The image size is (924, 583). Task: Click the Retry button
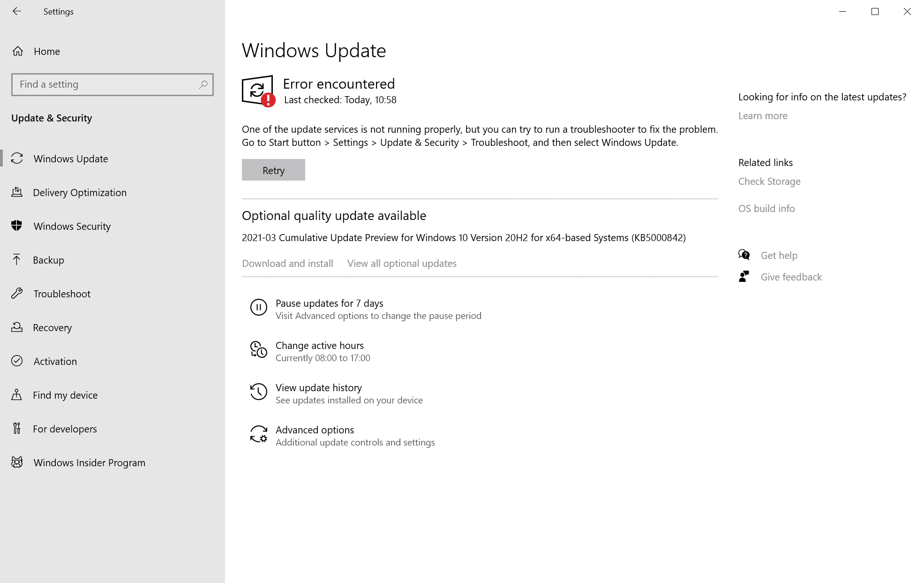pyautogui.click(x=273, y=170)
